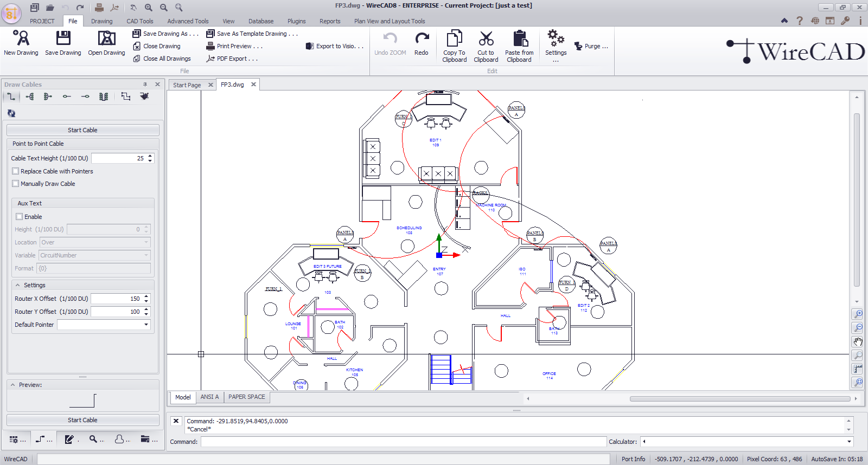This screenshot has width=868, height=465.
Task: Click quick-access Open folder icon
Action: point(50,7)
